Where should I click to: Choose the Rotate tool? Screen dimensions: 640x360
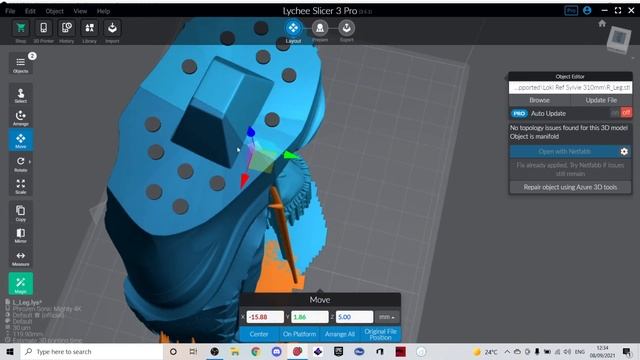tap(20, 163)
